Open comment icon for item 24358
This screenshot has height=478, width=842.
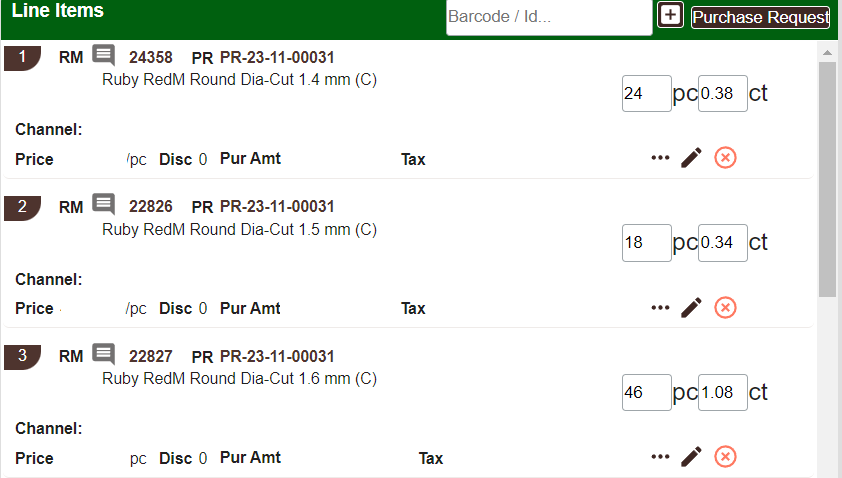click(104, 55)
